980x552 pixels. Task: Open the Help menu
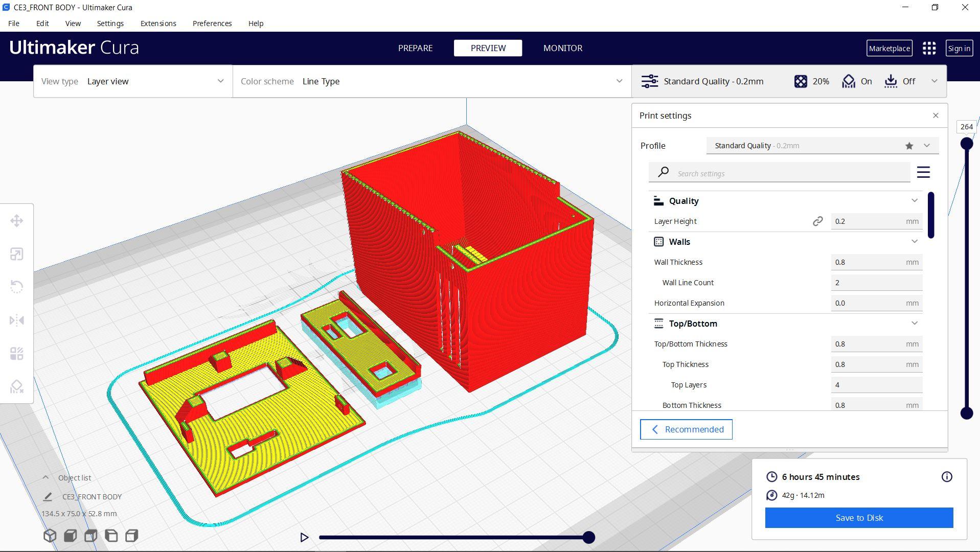(x=256, y=24)
